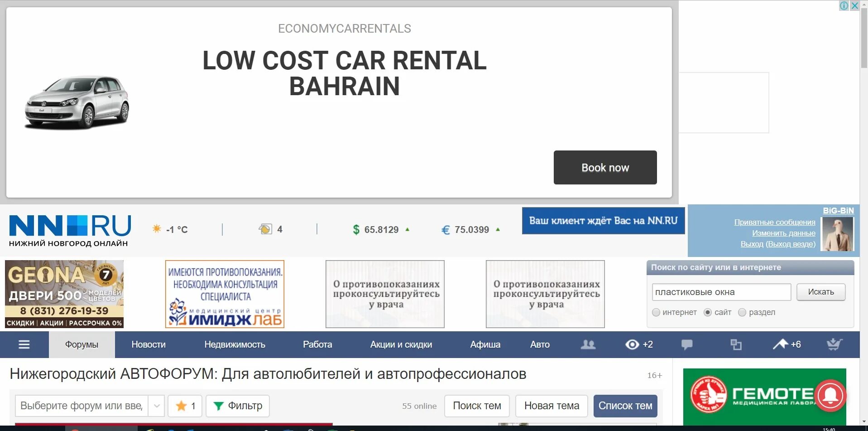
Task: Open the BiG-BiN username link
Action: coord(838,211)
